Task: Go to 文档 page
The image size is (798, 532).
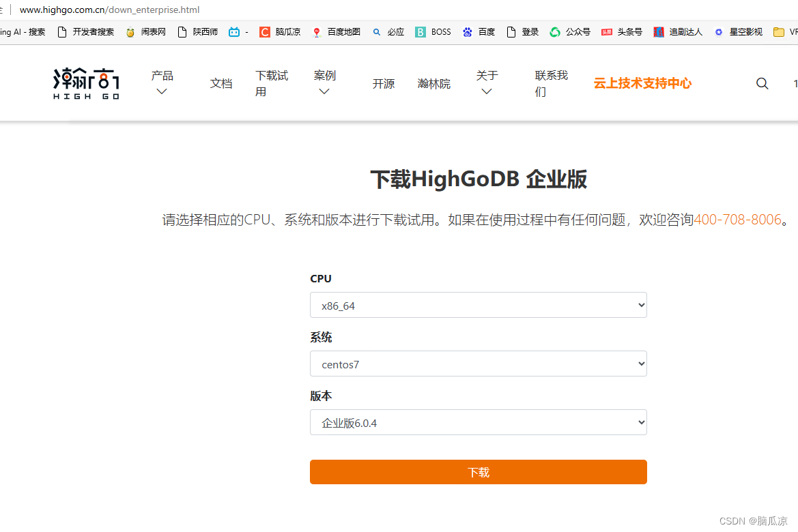Action: point(221,83)
